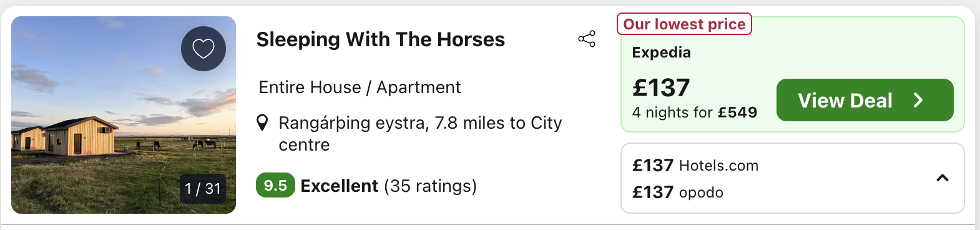Click the location pin icon
This screenshot has height=230, width=980.
(263, 123)
